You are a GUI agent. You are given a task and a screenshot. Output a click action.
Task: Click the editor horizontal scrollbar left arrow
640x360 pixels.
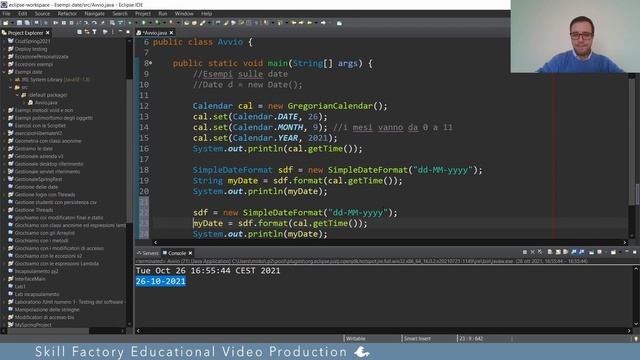[155, 242]
